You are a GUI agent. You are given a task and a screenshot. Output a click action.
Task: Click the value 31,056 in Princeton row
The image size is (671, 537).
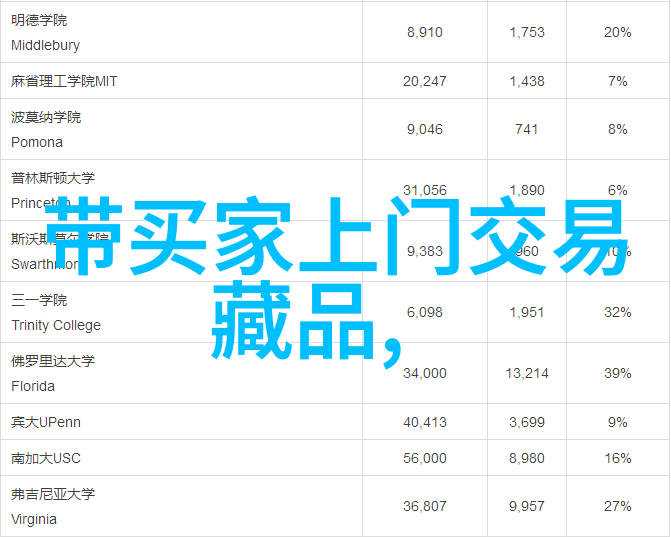(425, 190)
